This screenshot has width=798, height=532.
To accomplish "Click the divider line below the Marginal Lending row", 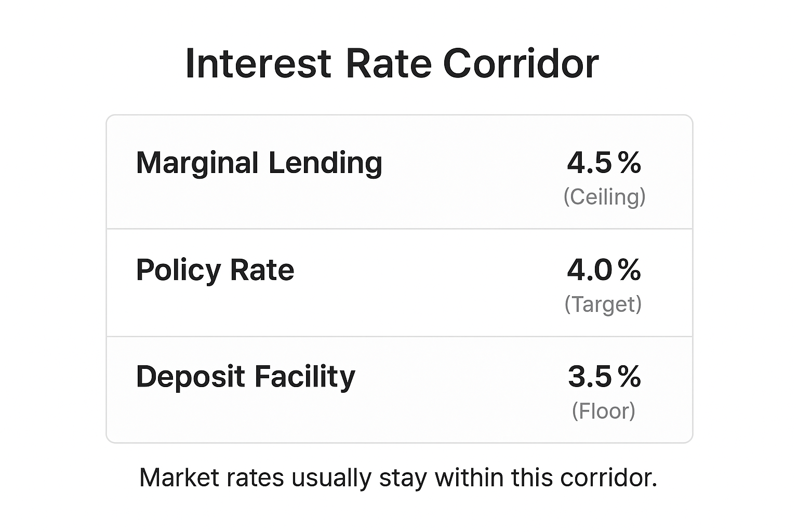I will [399, 229].
